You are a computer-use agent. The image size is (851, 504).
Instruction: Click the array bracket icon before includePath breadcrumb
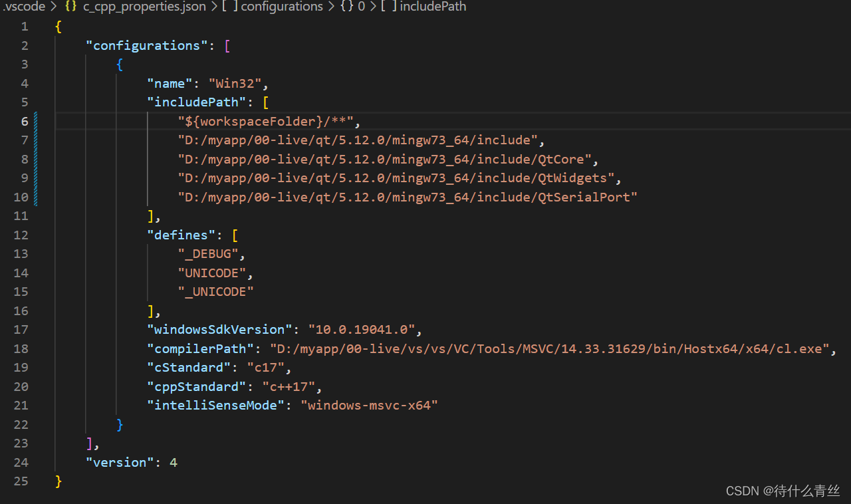(388, 7)
